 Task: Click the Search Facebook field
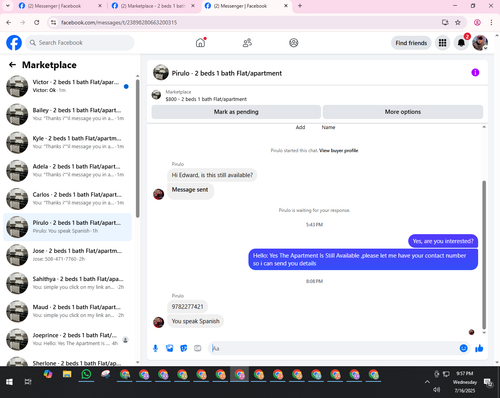pos(80,43)
